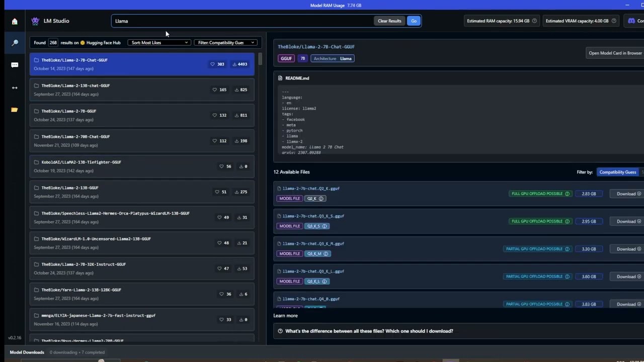The width and height of the screenshot is (644, 362).
Task: Select TheBloke/Speechless-Llama2-Hermes-Orca-Platypus-WizardLM-13B-GGUF result
Action: pyautogui.click(x=142, y=217)
